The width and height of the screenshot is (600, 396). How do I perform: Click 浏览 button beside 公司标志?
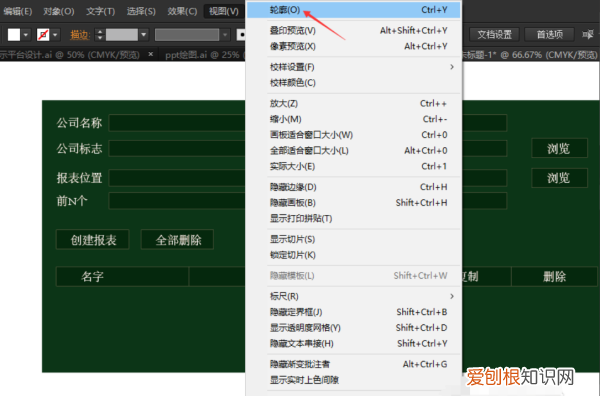pos(559,148)
